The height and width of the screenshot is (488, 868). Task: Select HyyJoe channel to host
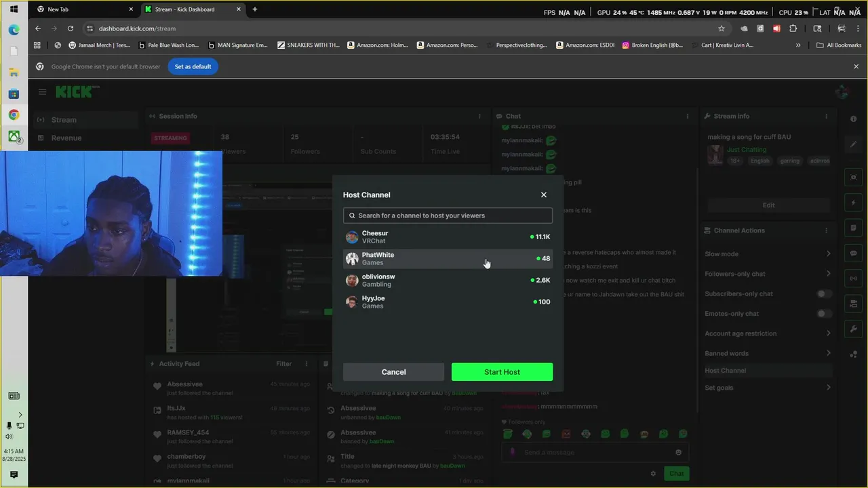[448, 302]
